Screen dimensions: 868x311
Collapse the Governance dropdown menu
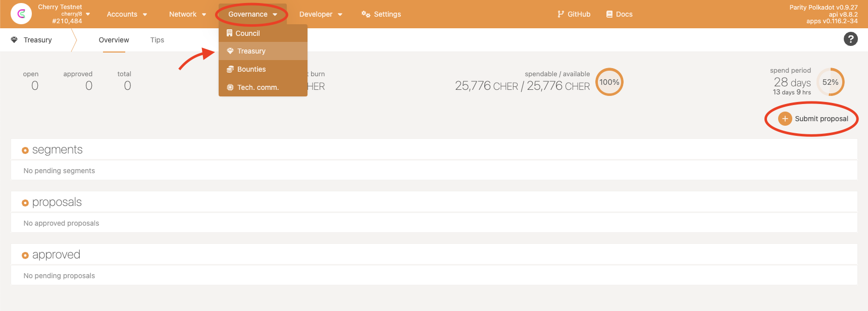[x=252, y=14]
